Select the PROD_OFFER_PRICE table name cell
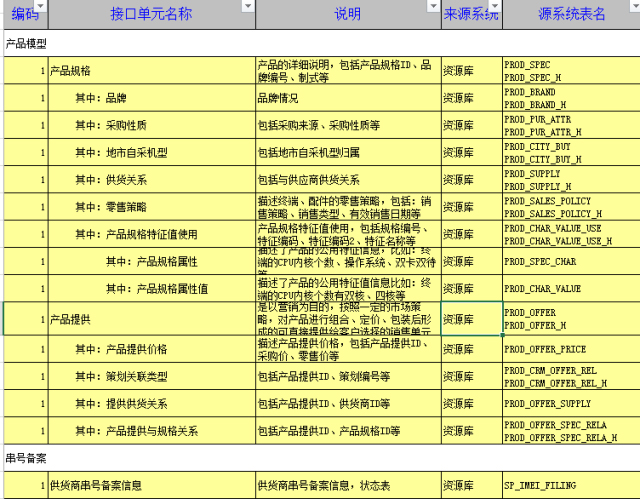 click(571, 349)
